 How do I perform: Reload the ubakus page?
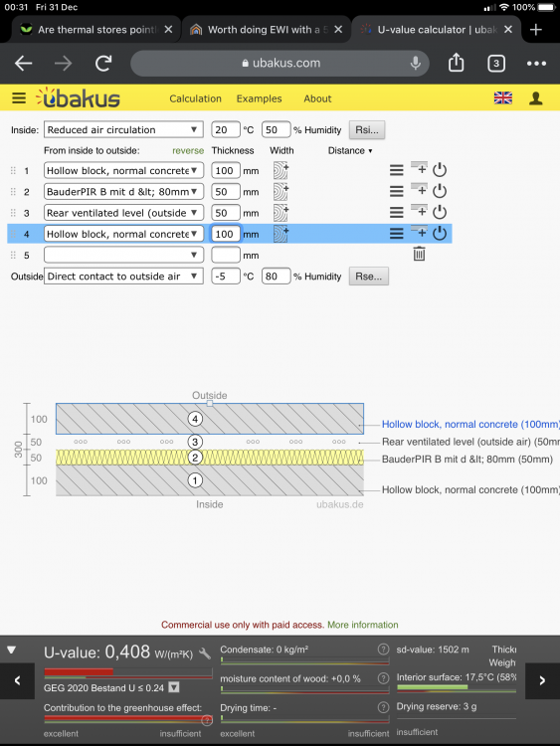click(103, 63)
